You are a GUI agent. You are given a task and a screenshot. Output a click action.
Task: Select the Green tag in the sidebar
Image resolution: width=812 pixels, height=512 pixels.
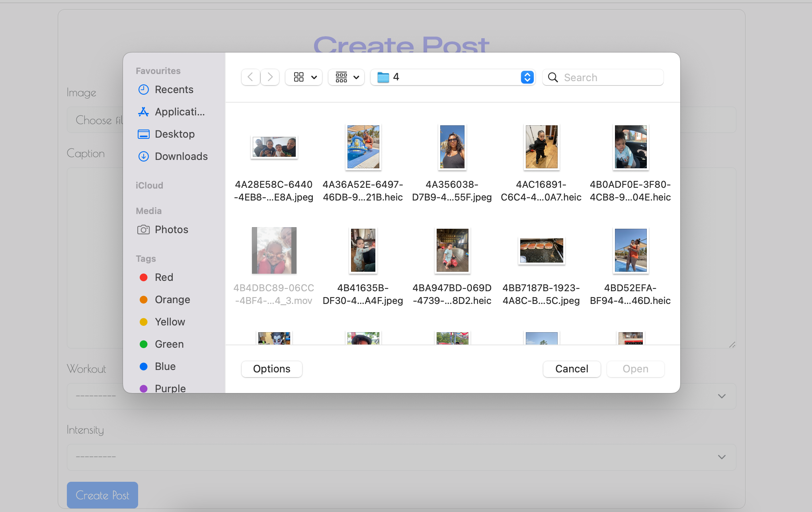pos(169,344)
